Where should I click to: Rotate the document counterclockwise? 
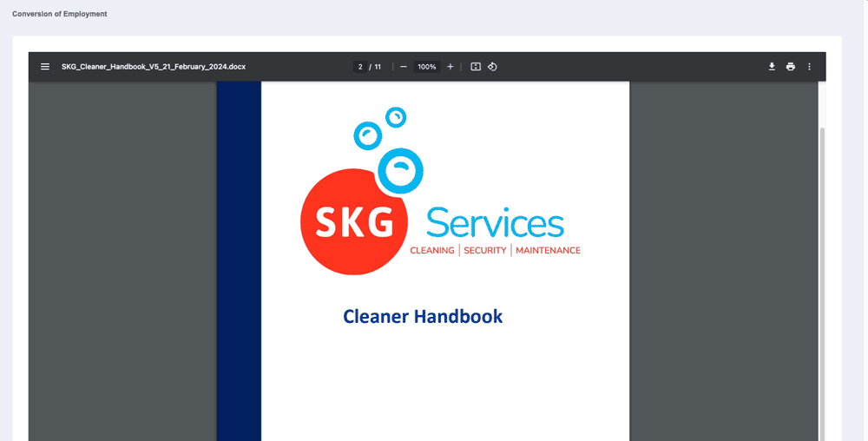click(x=492, y=66)
